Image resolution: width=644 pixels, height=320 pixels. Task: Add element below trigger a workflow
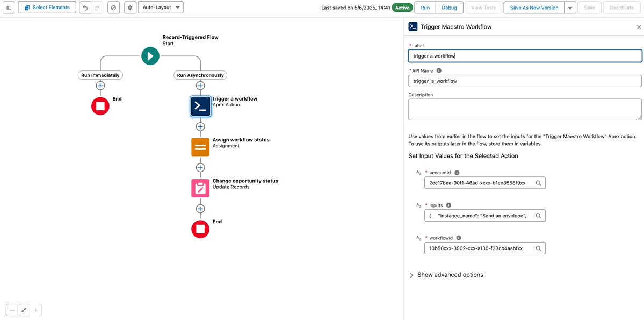[x=200, y=126]
